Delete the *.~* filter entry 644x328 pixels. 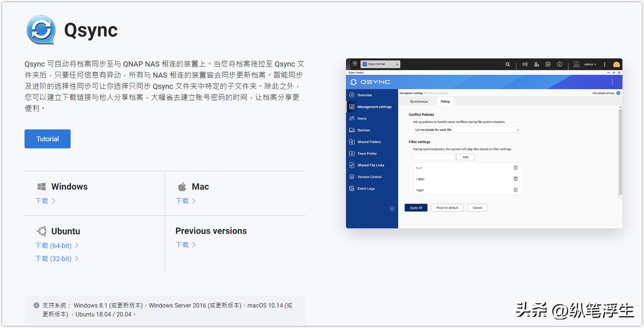tap(515, 168)
